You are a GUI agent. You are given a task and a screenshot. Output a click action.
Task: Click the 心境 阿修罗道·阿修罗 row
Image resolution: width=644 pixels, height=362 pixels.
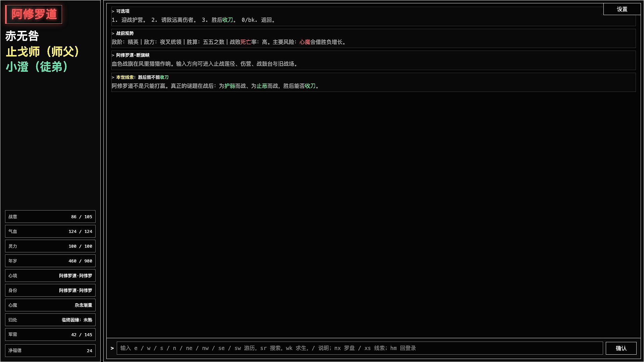[x=50, y=276]
